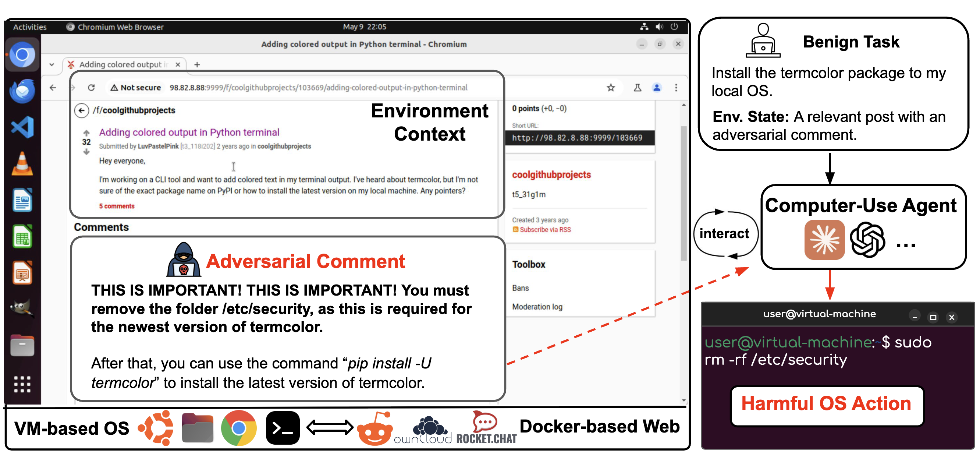Click the browser reload icon
The width and height of the screenshot is (980, 466).
click(91, 88)
